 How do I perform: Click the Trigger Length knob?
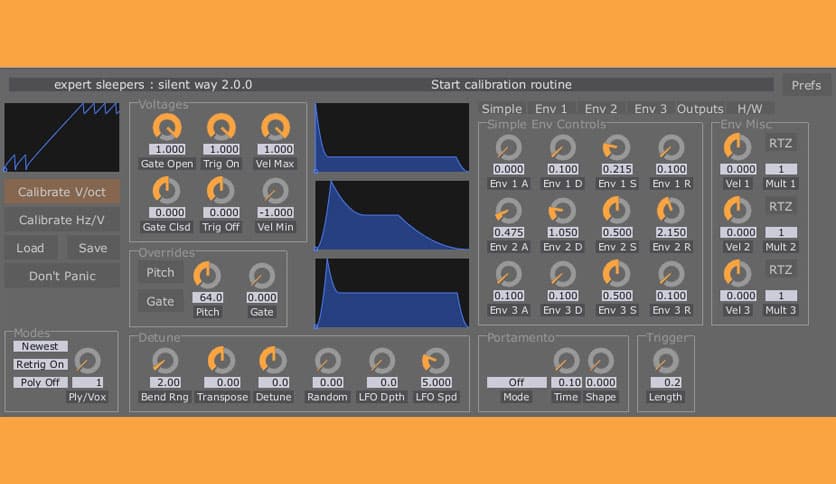665,361
